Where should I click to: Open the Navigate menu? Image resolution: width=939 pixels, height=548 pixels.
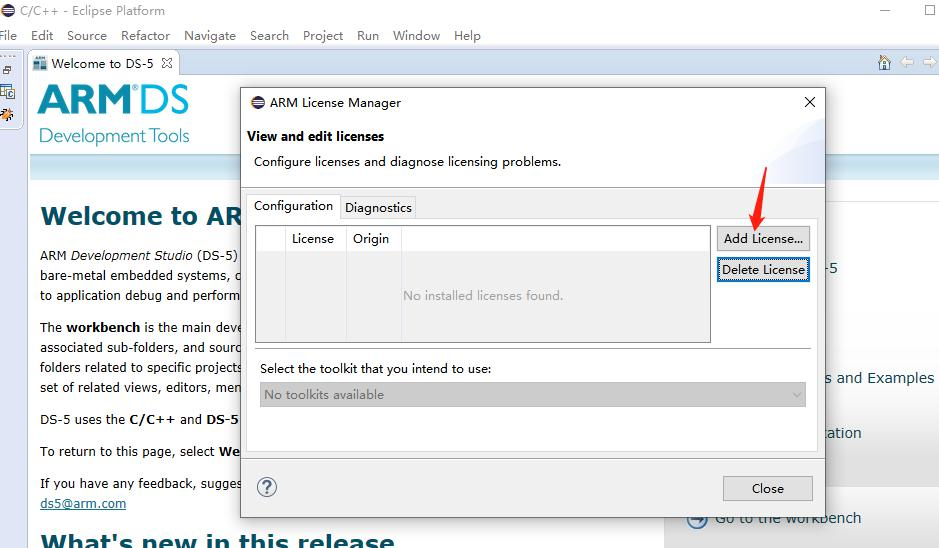(x=210, y=35)
